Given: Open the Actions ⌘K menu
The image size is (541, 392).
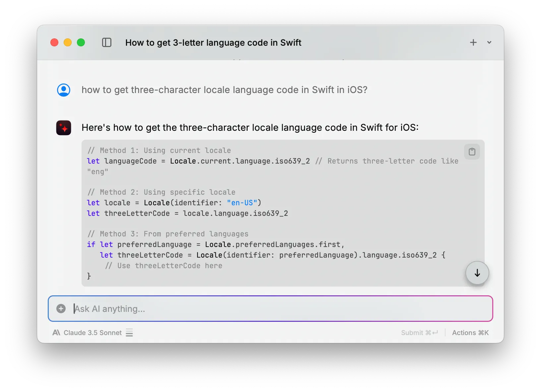Looking at the screenshot, I should (x=470, y=333).
